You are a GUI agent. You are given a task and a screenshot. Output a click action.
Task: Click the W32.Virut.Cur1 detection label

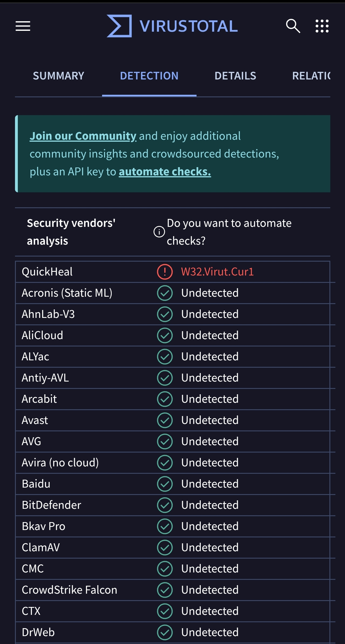coord(217,272)
